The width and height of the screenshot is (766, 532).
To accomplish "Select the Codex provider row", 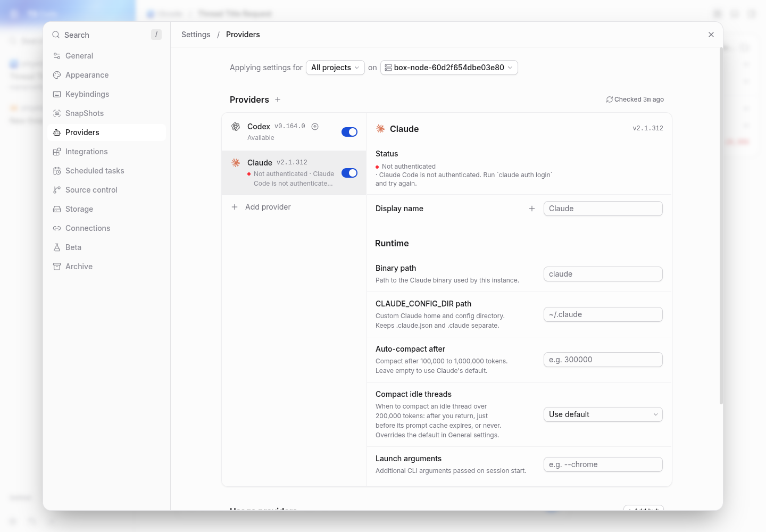I will tap(294, 132).
